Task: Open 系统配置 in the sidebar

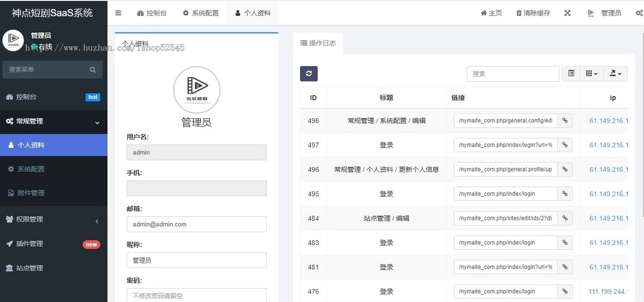Action: [54, 169]
